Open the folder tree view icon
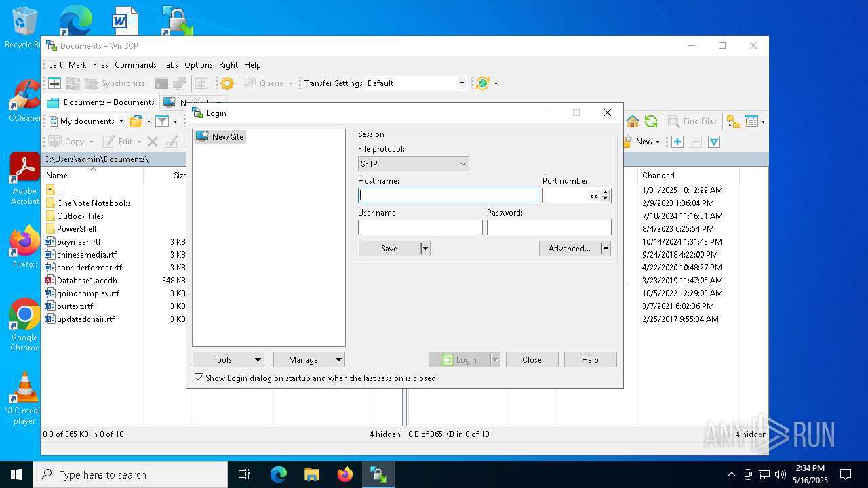 (733, 121)
